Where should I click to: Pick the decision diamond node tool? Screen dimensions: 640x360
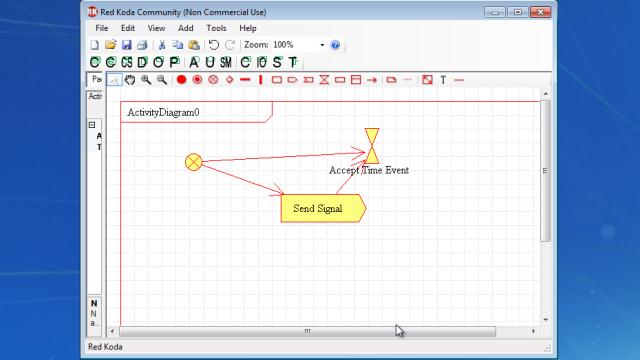coord(229,80)
